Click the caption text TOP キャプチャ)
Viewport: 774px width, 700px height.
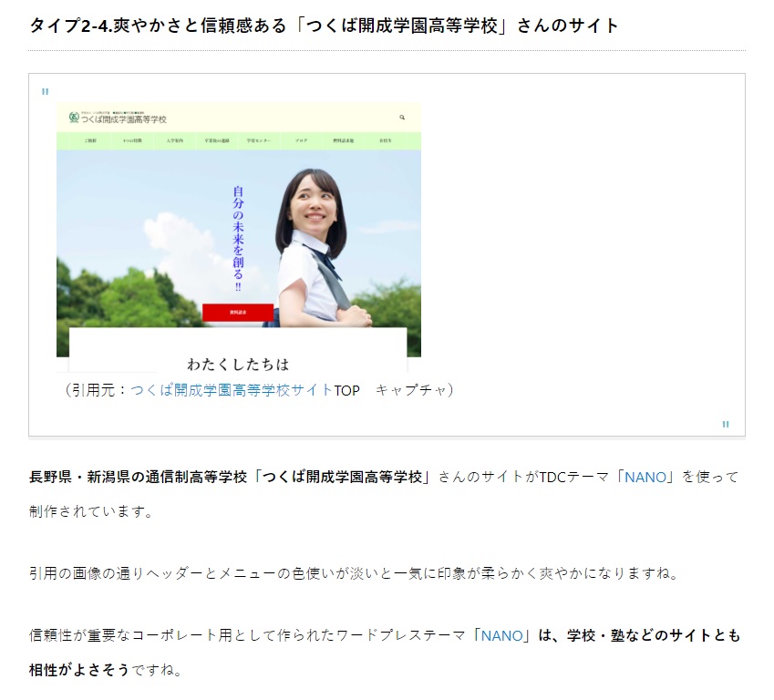pos(394,390)
